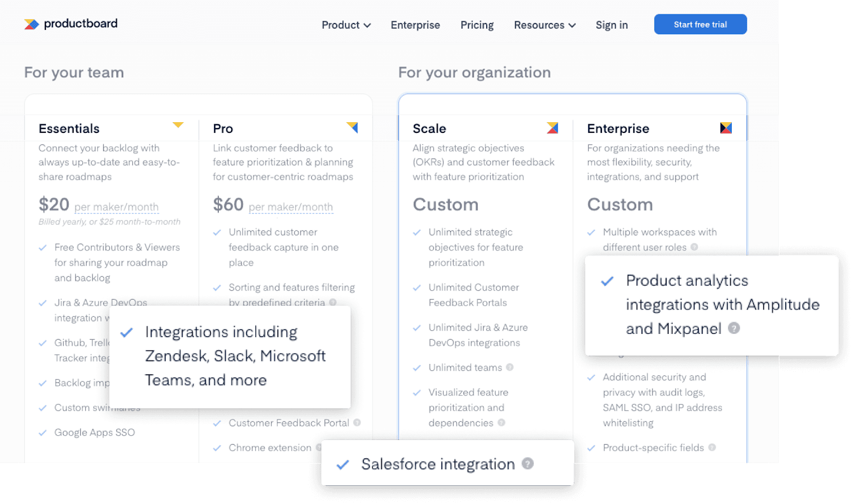Click the Enterprise plan icon
The width and height of the screenshot is (854, 504).
726,128
